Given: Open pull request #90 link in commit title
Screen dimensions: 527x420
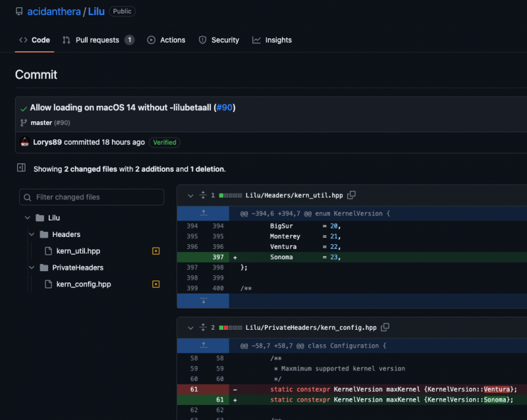Looking at the screenshot, I should pyautogui.click(x=225, y=107).
